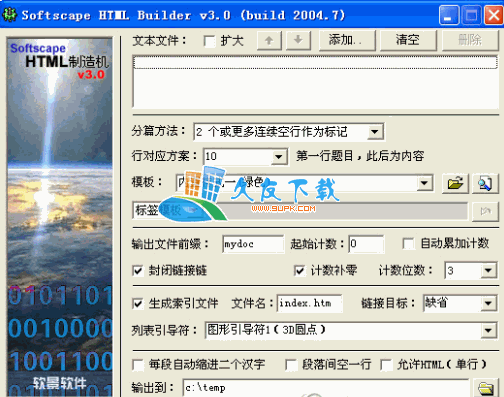Minimize the Softscape HTML Builder window

pos(449,15)
